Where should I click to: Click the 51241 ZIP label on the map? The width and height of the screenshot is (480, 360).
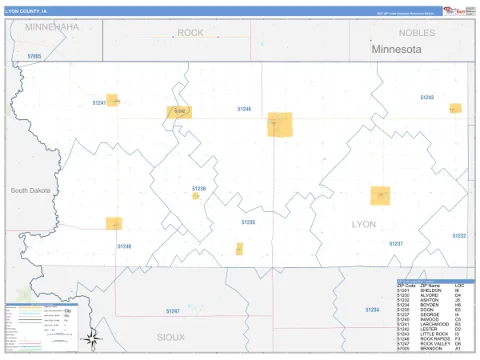[x=99, y=103]
